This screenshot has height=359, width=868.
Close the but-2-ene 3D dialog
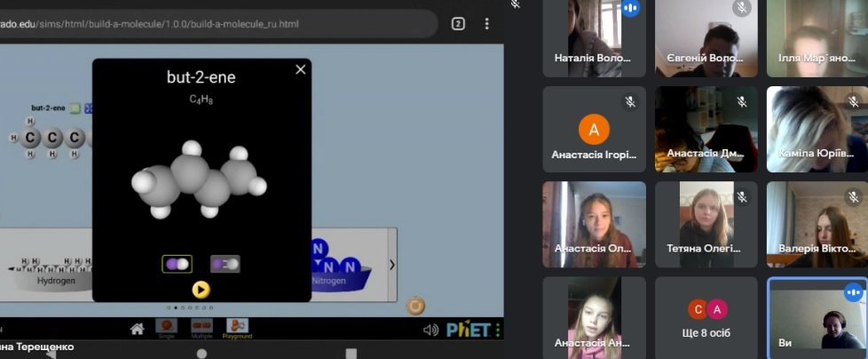pos(301,70)
